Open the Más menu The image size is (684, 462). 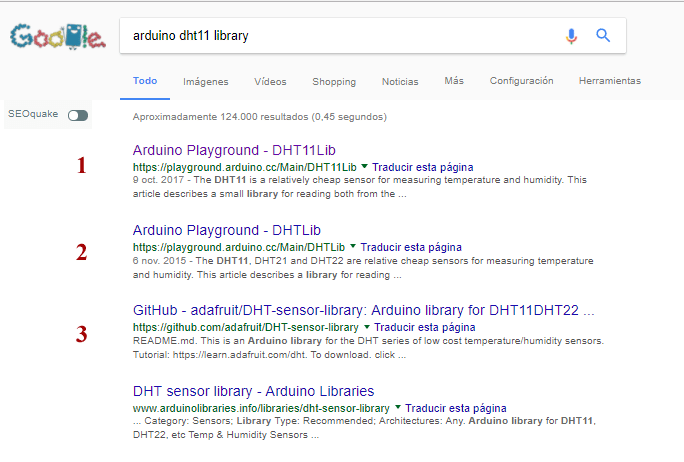tap(454, 81)
